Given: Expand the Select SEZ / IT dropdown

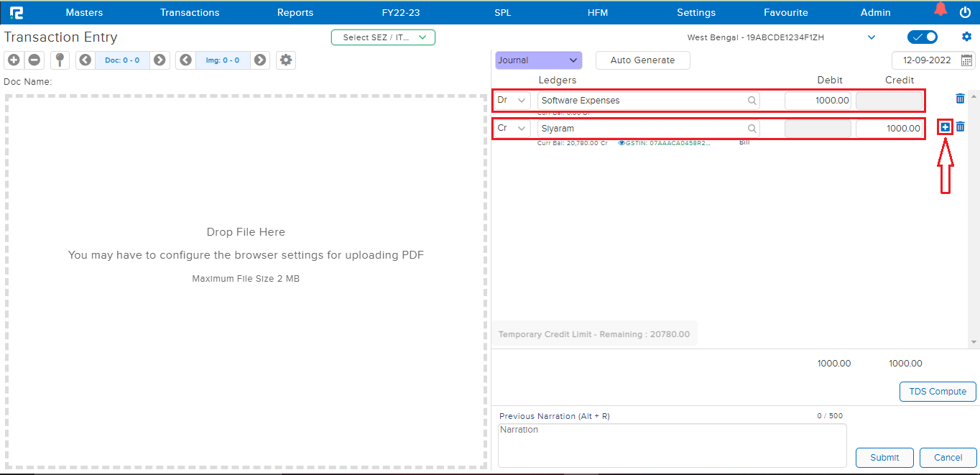Looking at the screenshot, I should (x=383, y=37).
